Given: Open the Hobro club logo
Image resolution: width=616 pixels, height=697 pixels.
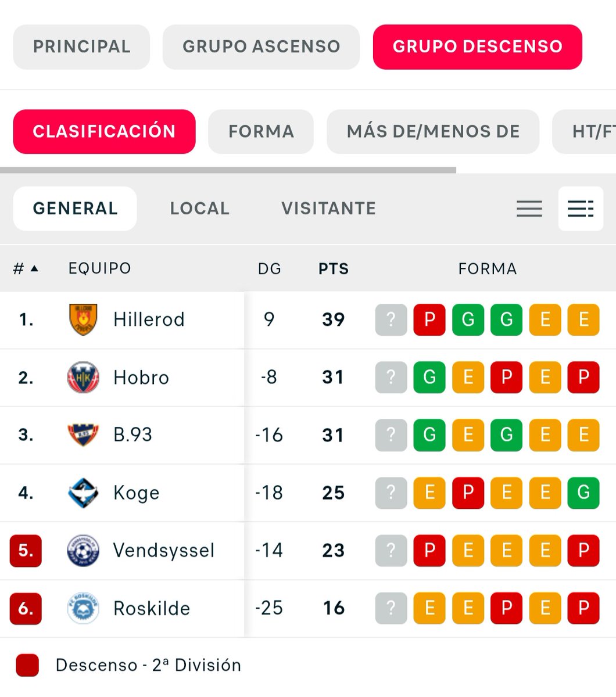Looking at the screenshot, I should pyautogui.click(x=83, y=378).
